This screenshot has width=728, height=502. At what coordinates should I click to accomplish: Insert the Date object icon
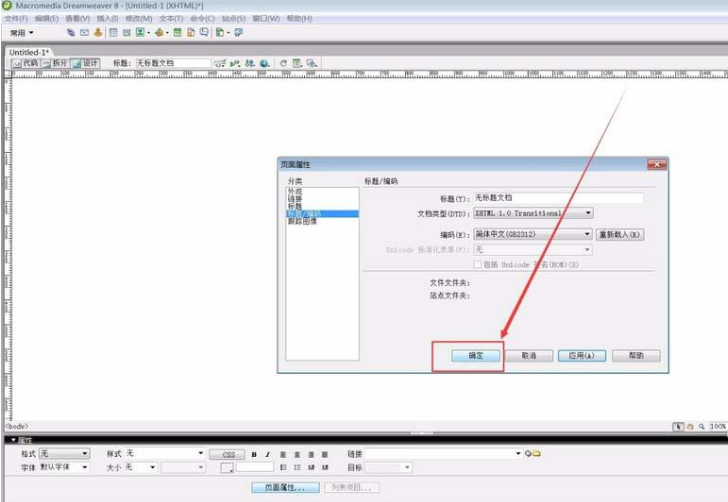[177, 33]
